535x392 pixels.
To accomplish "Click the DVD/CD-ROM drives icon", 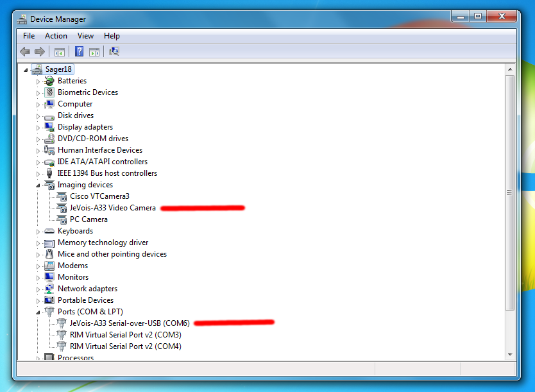I will point(49,139).
